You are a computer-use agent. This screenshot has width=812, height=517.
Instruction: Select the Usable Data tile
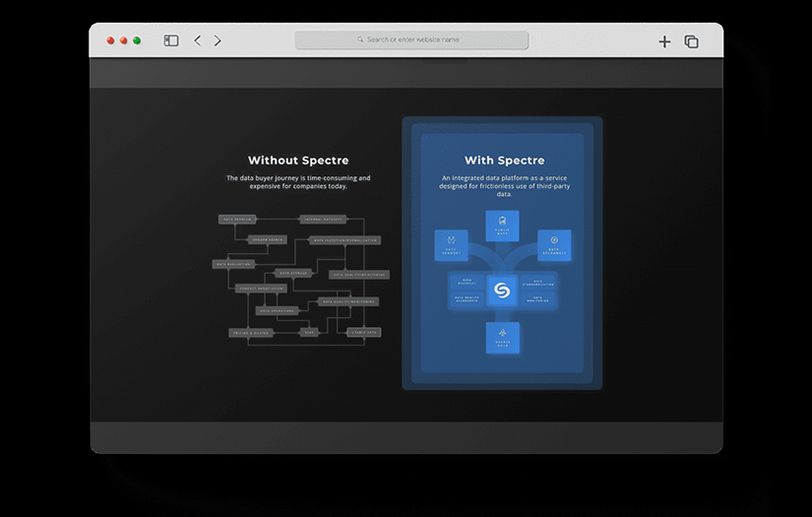502,338
